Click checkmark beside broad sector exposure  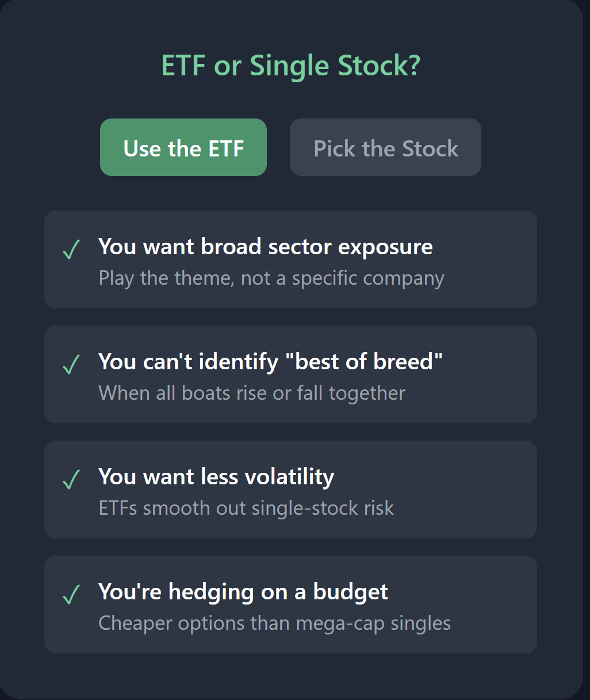click(71, 250)
